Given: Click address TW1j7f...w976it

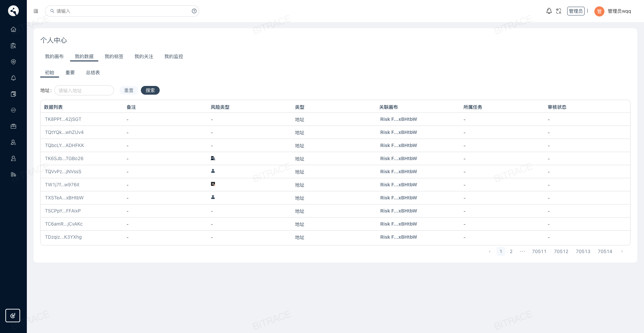Looking at the screenshot, I should coord(62,185).
